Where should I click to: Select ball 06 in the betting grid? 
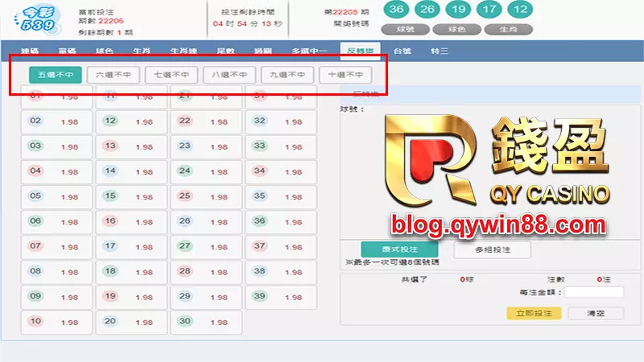point(35,220)
